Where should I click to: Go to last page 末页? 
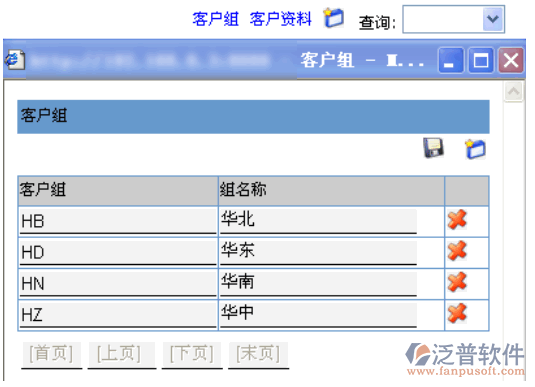[x=259, y=354]
